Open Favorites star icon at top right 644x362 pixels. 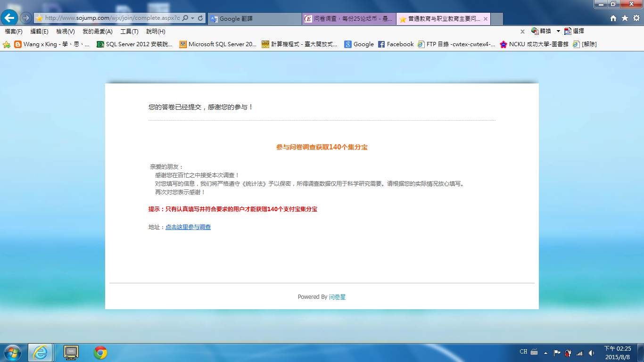coord(625,18)
